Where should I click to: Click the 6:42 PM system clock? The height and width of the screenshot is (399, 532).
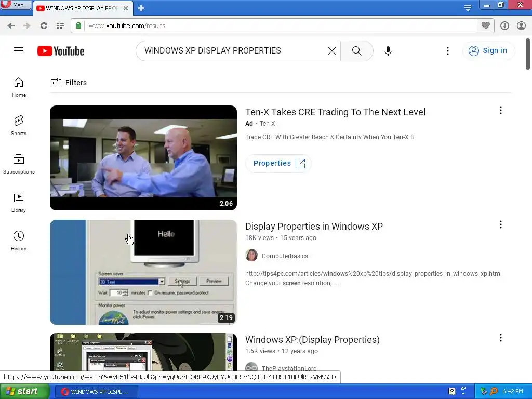(513, 392)
